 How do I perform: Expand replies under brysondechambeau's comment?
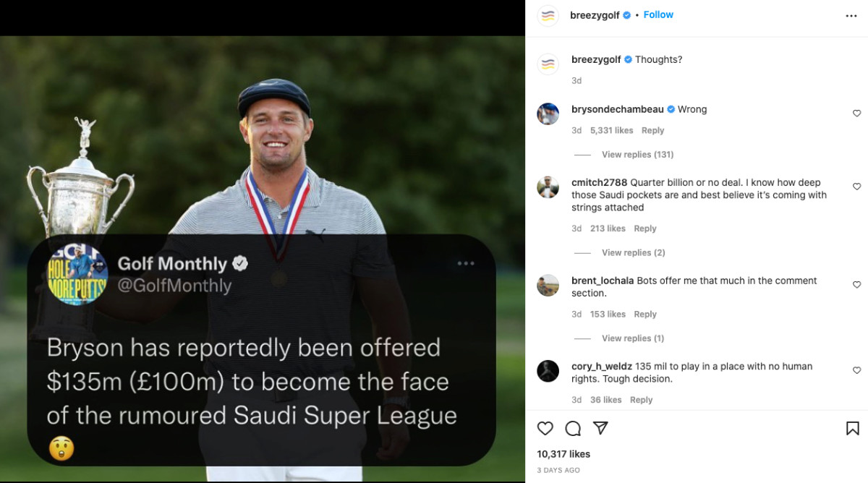[637, 154]
